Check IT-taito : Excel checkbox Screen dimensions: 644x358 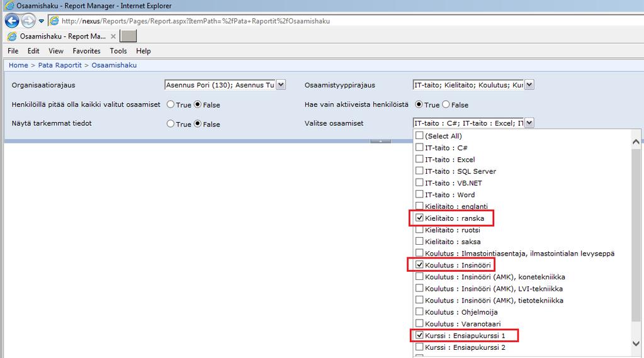coord(419,159)
